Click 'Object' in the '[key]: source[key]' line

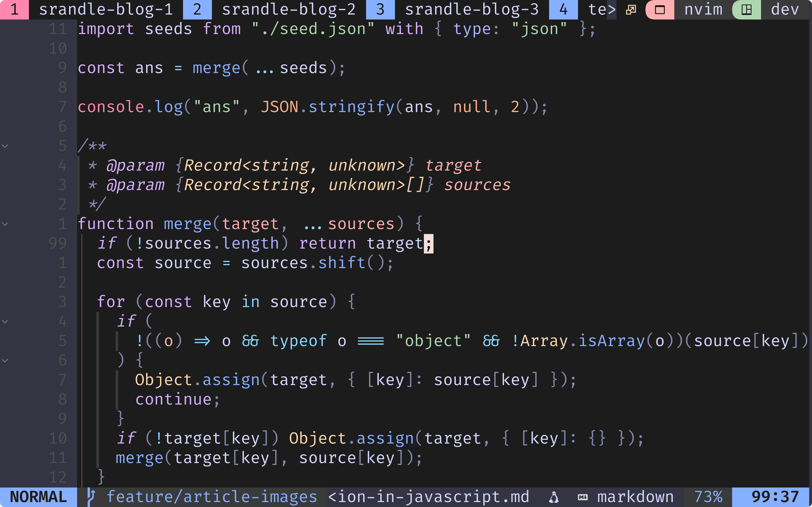tap(164, 380)
